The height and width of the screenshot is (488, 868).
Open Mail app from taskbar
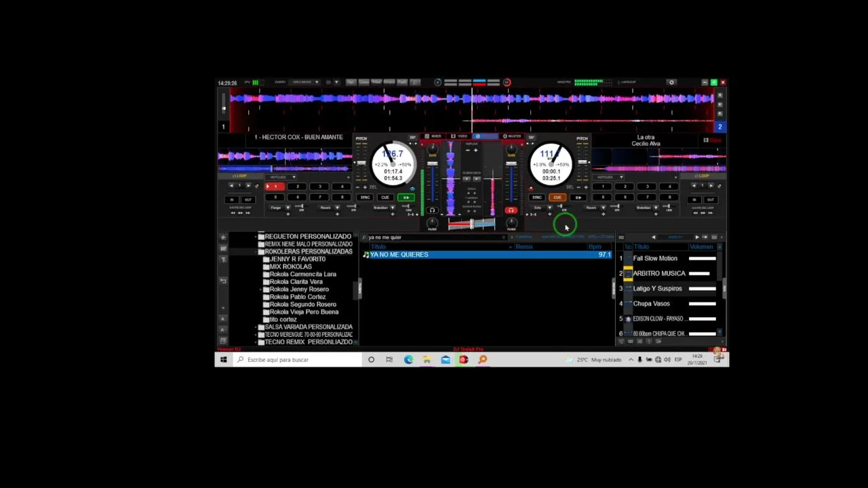pos(446,360)
